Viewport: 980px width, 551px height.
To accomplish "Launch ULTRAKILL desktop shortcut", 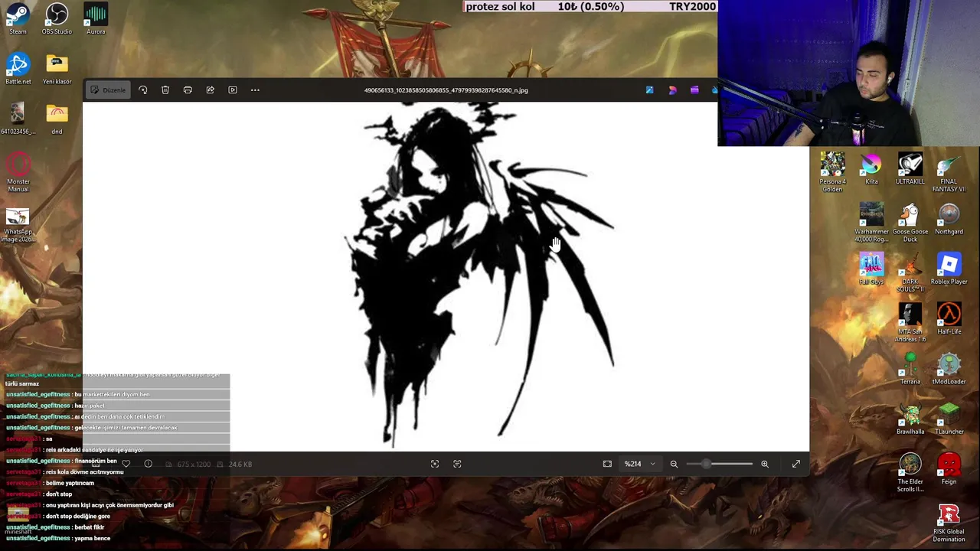I will 910,169.
